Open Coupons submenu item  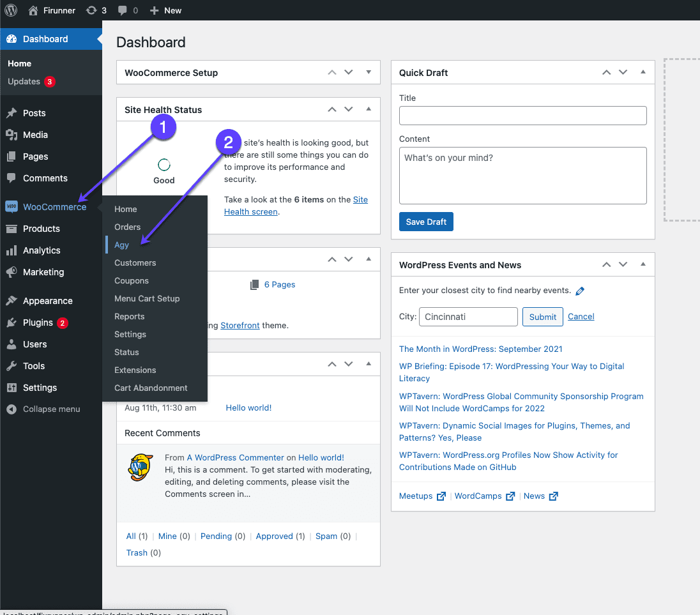click(x=132, y=281)
